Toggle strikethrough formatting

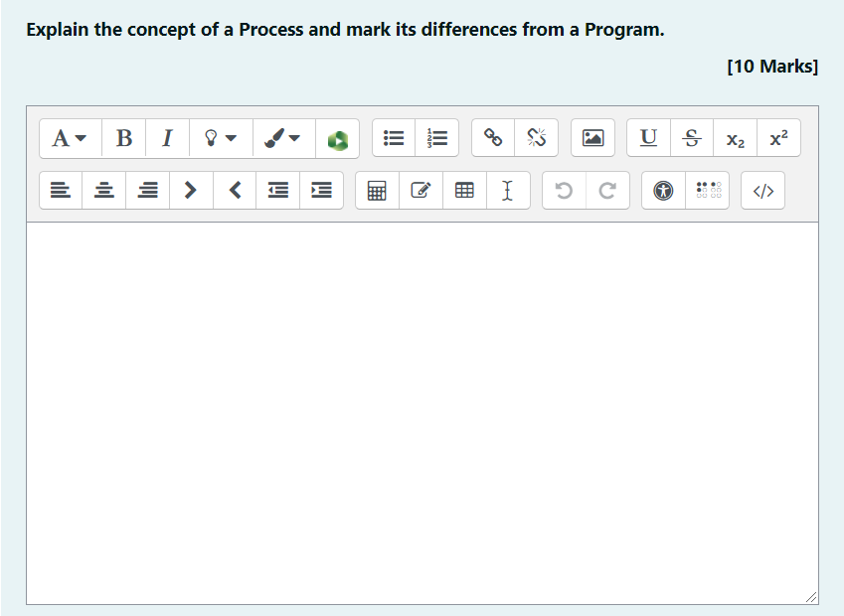(692, 138)
